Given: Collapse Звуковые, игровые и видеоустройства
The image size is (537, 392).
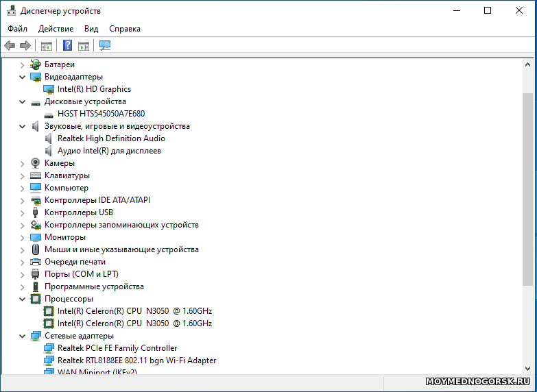Looking at the screenshot, I should tap(22, 126).
